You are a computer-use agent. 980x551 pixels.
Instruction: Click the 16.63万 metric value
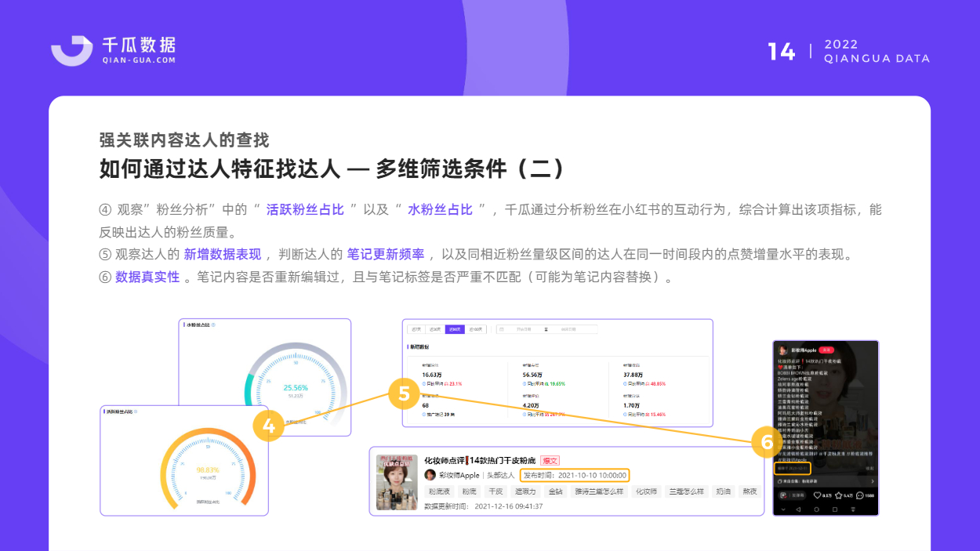tap(432, 375)
